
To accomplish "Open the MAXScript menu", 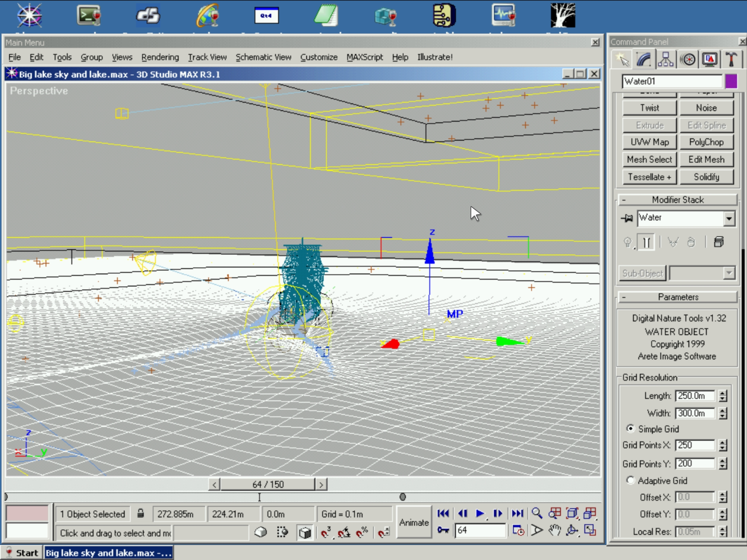I will pos(364,57).
